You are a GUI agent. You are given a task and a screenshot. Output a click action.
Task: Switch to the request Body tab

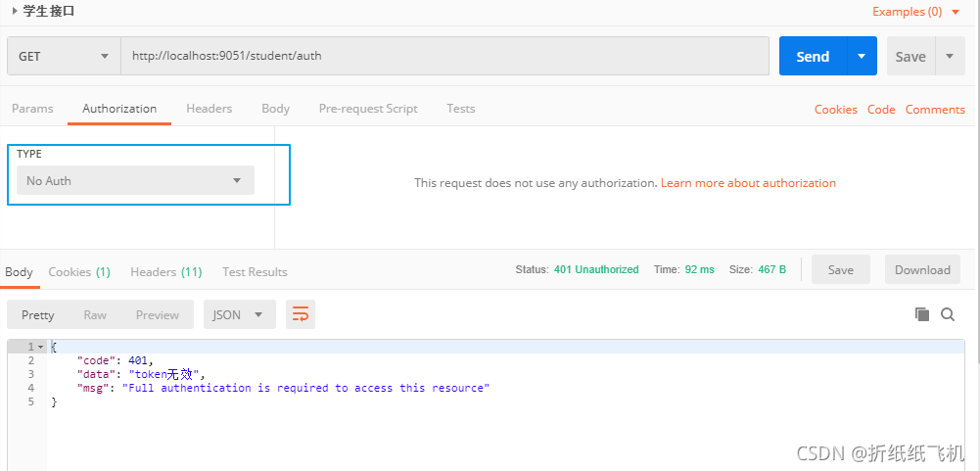[x=276, y=109]
